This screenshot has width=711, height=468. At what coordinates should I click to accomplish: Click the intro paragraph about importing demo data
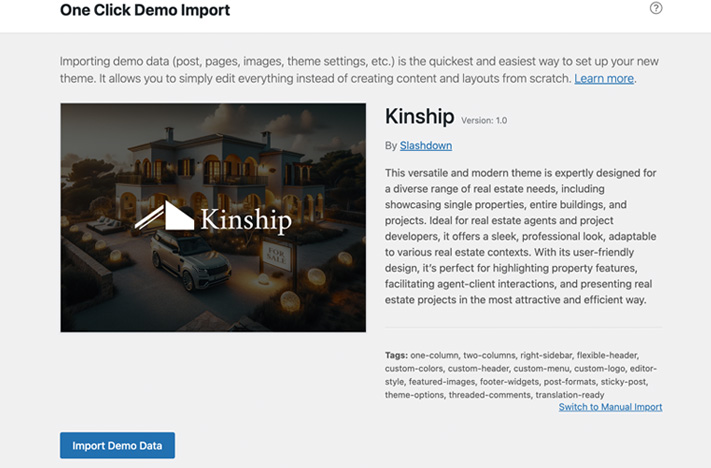[359, 70]
